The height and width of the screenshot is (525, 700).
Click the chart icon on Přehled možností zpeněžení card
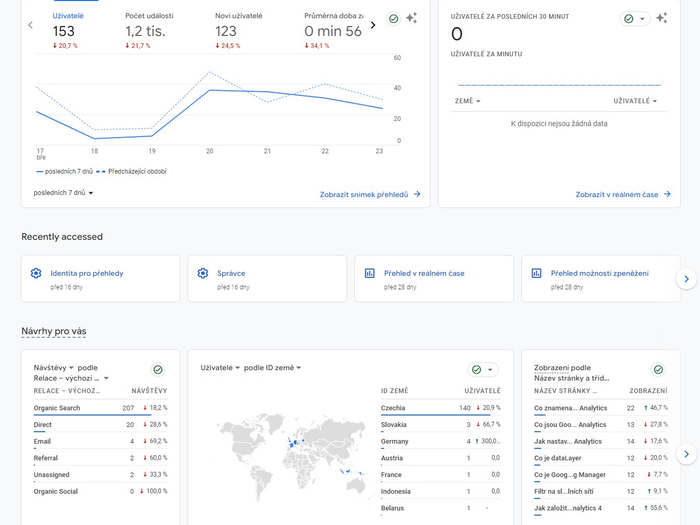[536, 273]
